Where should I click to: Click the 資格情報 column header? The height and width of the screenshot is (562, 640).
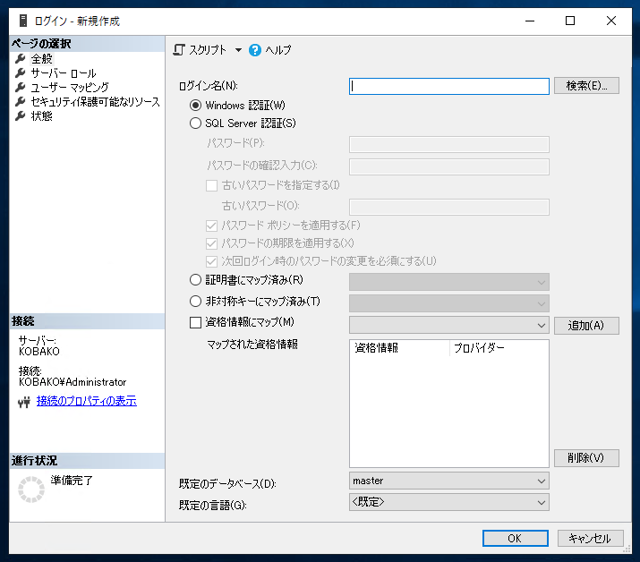399,348
